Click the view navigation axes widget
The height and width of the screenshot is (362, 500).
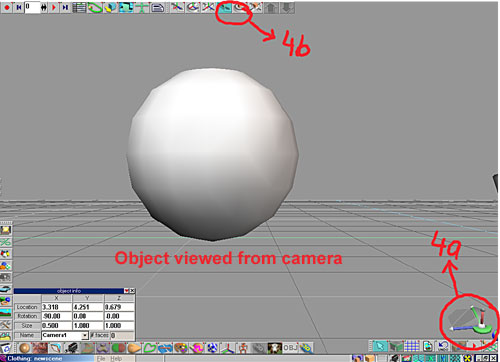(x=470, y=320)
